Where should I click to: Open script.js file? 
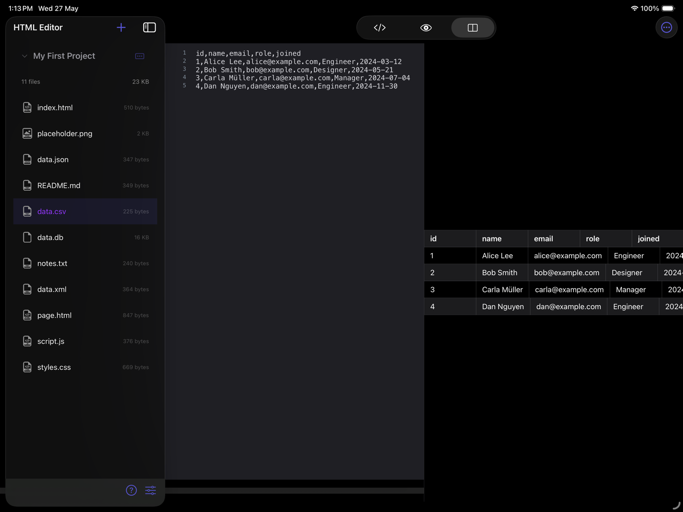pos(85,341)
